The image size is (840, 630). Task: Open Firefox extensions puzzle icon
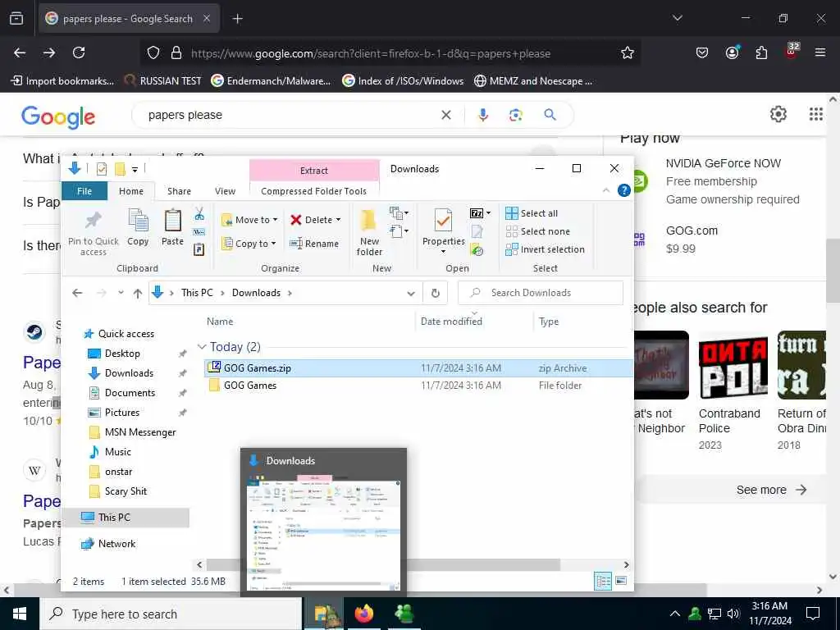[761, 52]
